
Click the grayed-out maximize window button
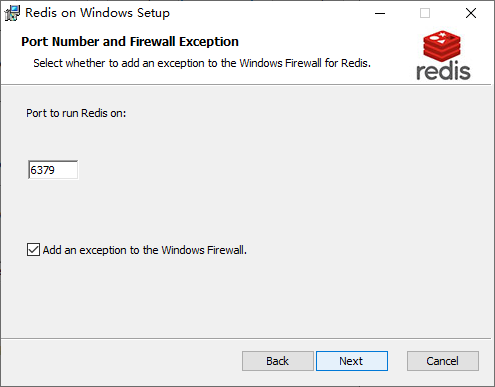coord(425,13)
